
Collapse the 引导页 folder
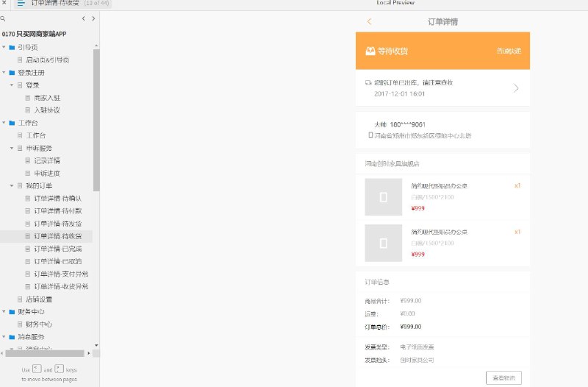coord(4,47)
